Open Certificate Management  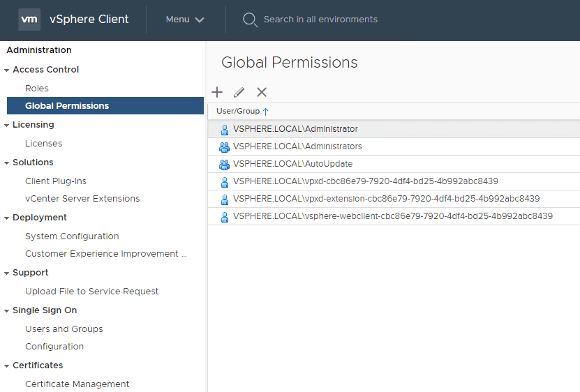tap(77, 384)
